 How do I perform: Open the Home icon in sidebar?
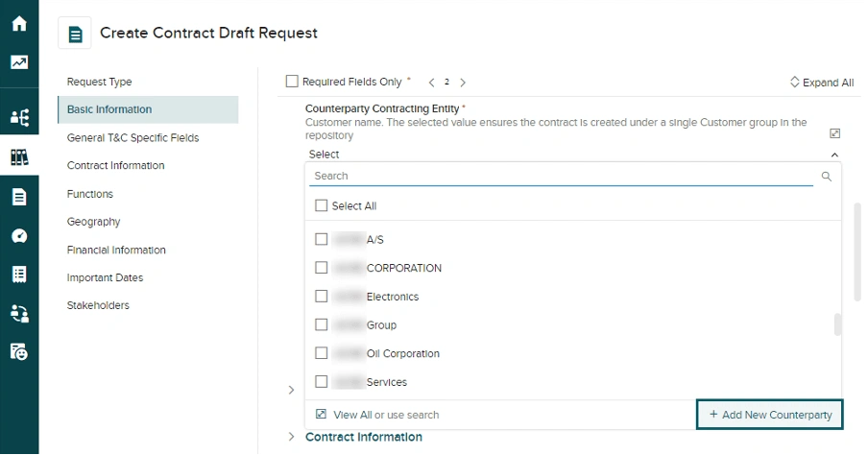[x=19, y=23]
